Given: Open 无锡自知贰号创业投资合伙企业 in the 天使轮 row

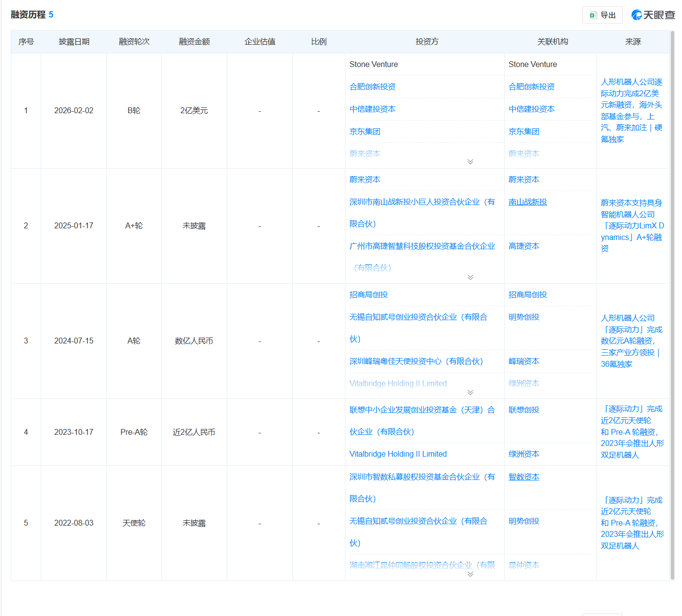Looking at the screenshot, I should pos(418,531).
